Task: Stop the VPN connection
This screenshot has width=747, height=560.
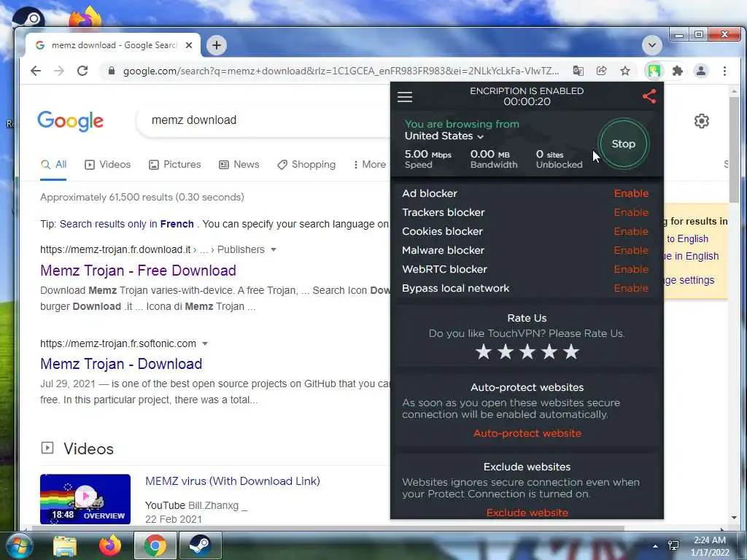Action: (x=623, y=144)
